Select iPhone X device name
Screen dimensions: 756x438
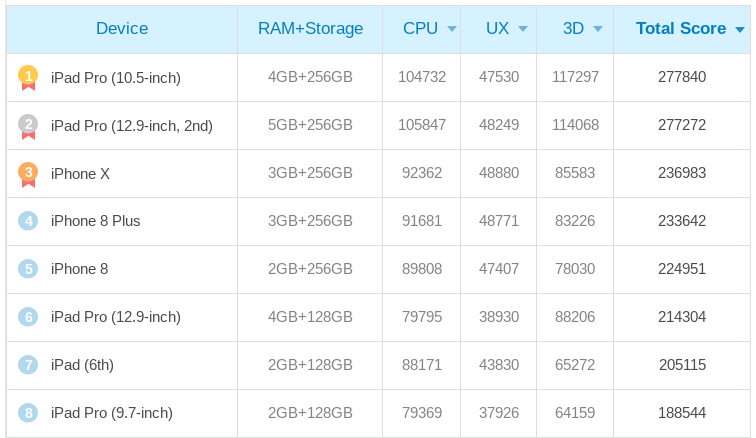pos(80,174)
